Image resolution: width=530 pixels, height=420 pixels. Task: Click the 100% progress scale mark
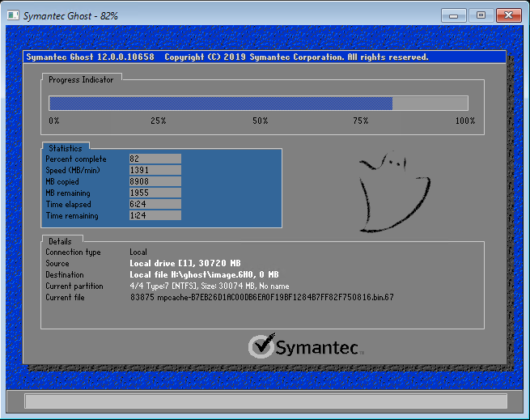pyautogui.click(x=465, y=121)
